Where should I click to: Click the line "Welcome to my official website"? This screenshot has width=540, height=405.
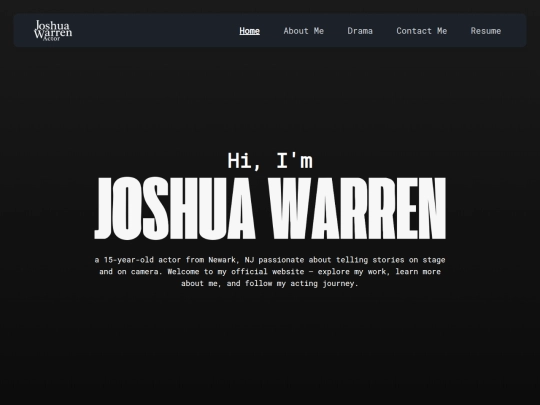coord(236,272)
